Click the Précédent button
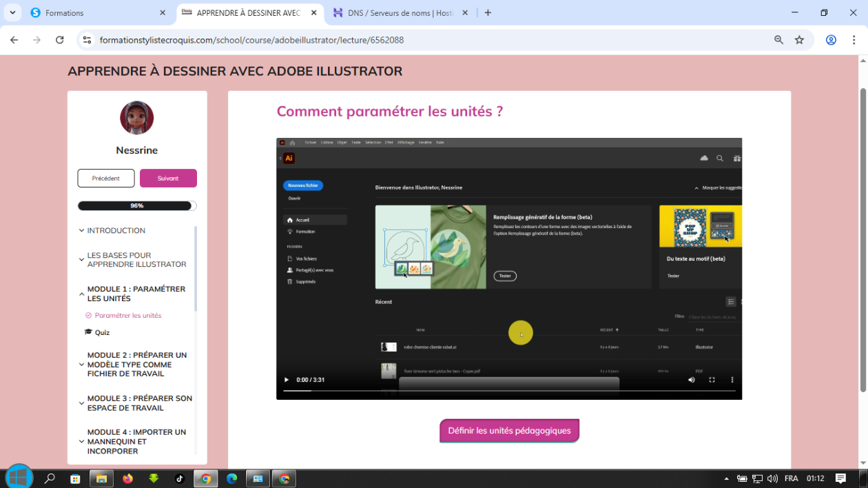This screenshot has height=488, width=868. [105, 179]
